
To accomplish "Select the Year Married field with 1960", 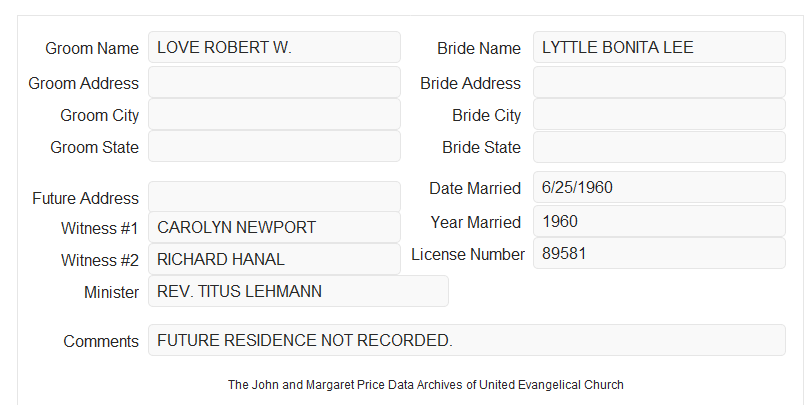I will [x=659, y=221].
